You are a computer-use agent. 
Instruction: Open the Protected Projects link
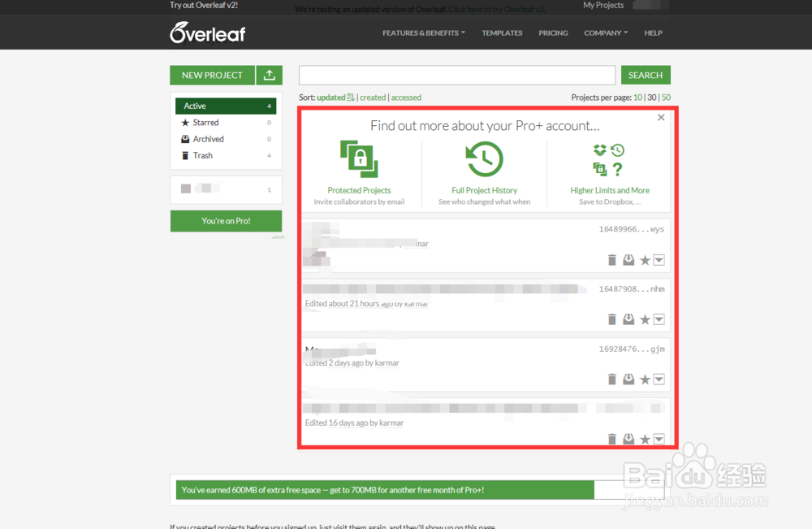coord(359,190)
